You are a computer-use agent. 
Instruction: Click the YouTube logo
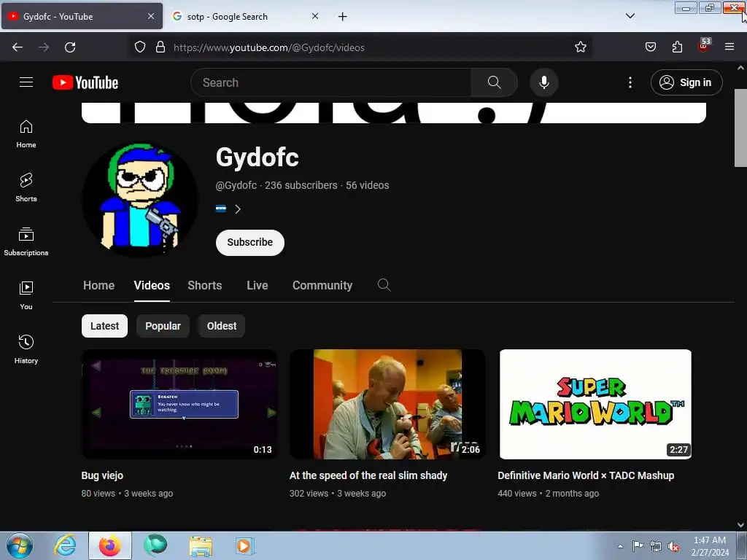coord(85,82)
